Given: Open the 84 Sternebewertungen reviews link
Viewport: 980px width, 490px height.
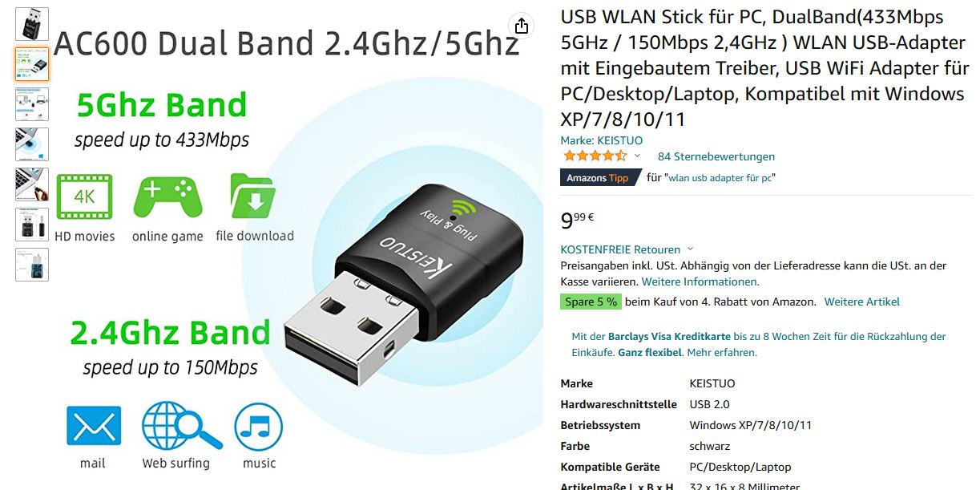Looking at the screenshot, I should point(716,156).
